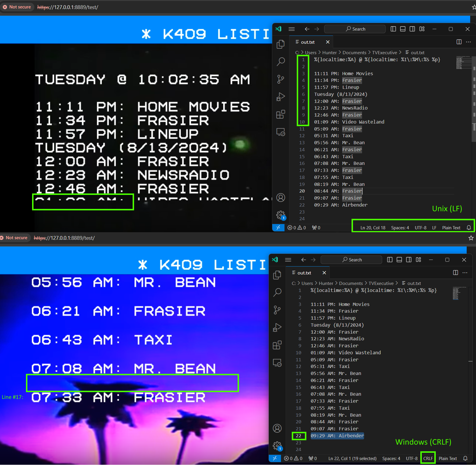Open notifications bell in bottom VS Code status bar
The image size is (476, 465).
click(x=465, y=458)
